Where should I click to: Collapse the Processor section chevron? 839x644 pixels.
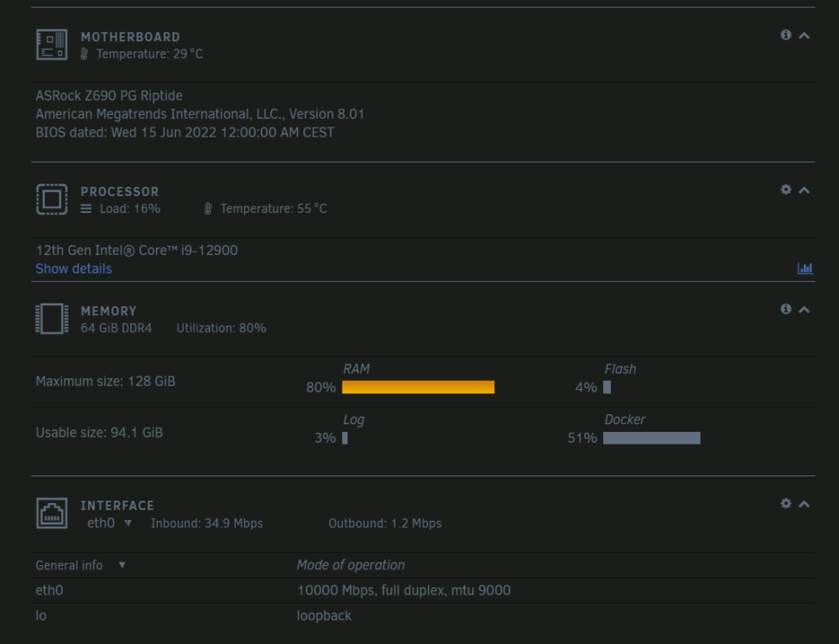(x=805, y=190)
